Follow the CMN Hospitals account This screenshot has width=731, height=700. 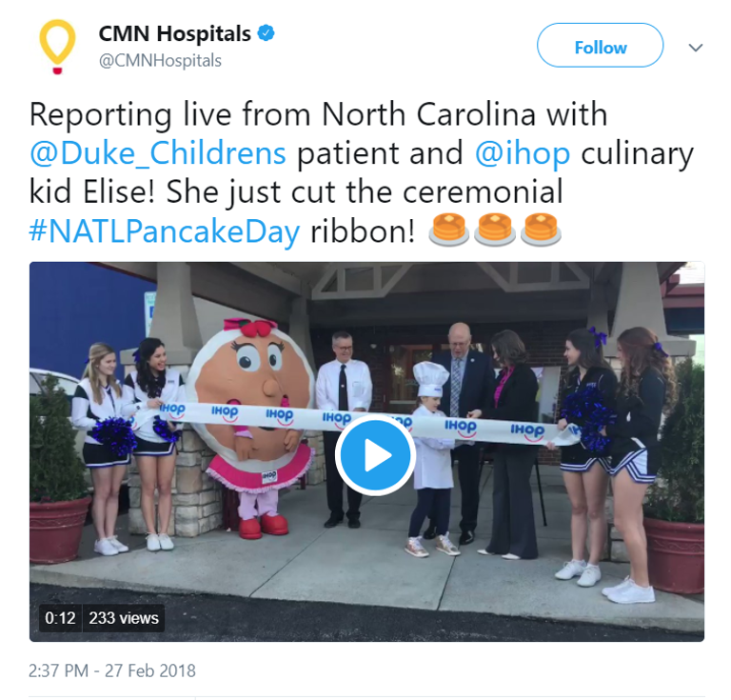[600, 45]
